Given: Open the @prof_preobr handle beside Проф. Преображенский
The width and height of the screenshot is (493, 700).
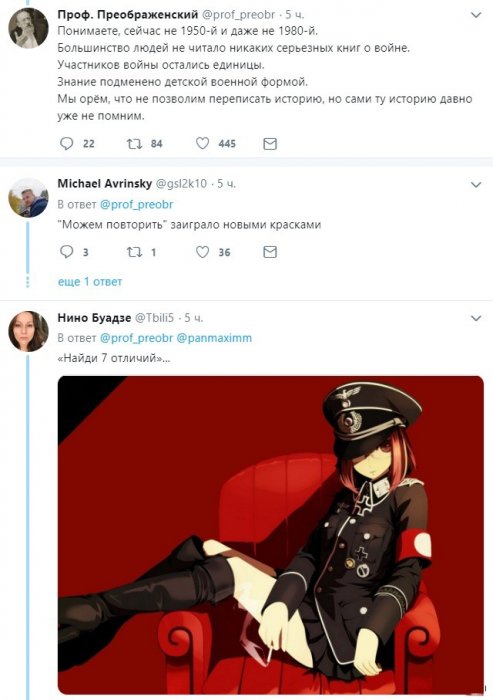Looking at the screenshot, I should pos(239,15).
